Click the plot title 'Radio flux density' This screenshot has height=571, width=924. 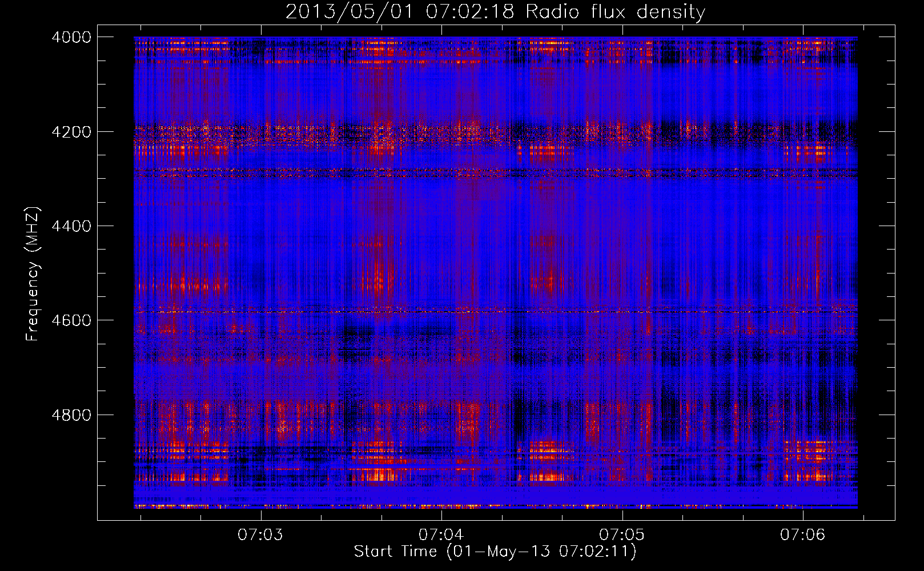(x=616, y=12)
